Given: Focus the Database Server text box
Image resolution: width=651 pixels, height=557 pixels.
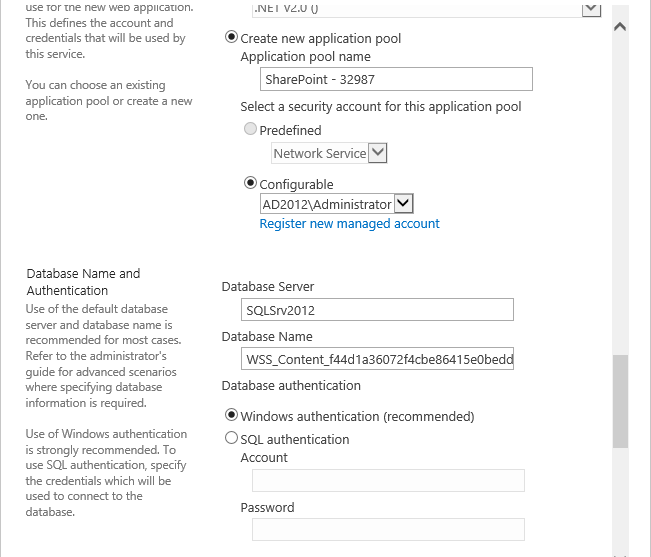Looking at the screenshot, I should point(377,310).
